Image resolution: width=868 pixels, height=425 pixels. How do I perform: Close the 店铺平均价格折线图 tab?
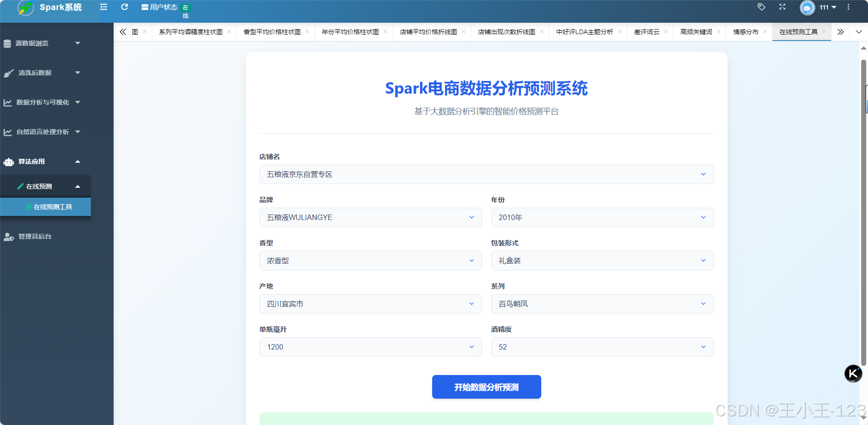tap(464, 32)
